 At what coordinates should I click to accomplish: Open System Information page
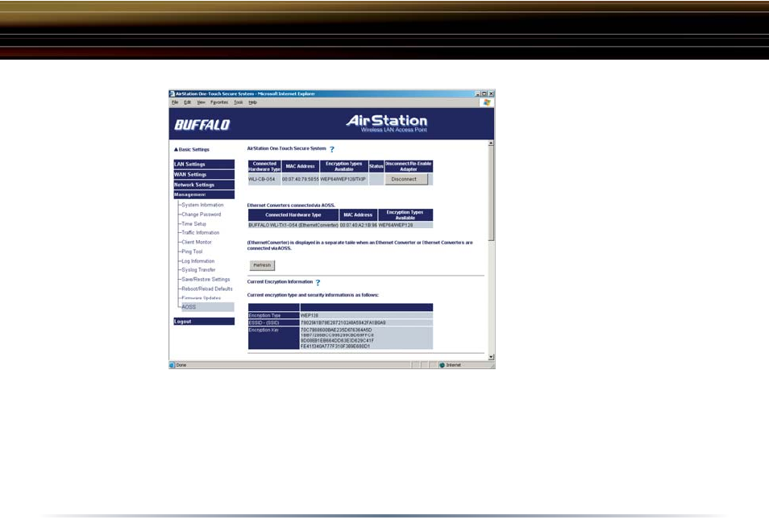pos(202,205)
